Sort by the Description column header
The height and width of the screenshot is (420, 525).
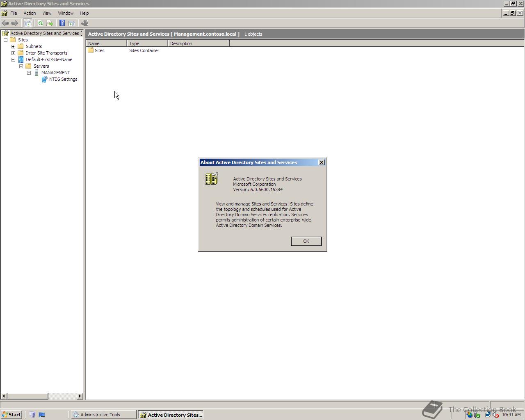(199, 43)
